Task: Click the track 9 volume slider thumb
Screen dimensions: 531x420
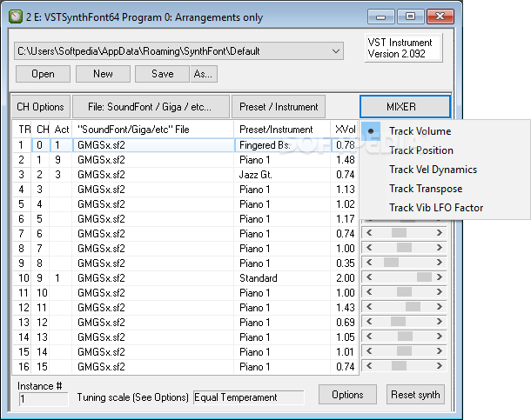Action: click(x=391, y=263)
